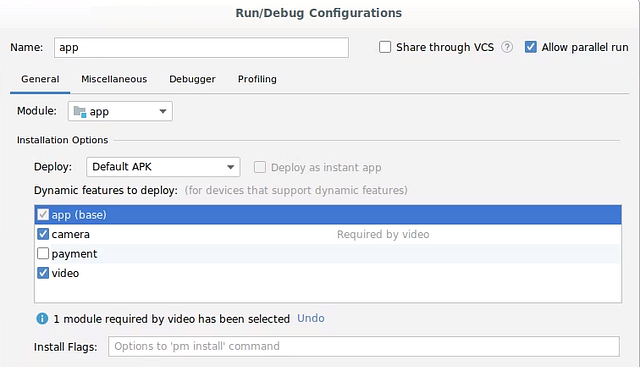Open the Module dropdown arrow

pos(163,111)
